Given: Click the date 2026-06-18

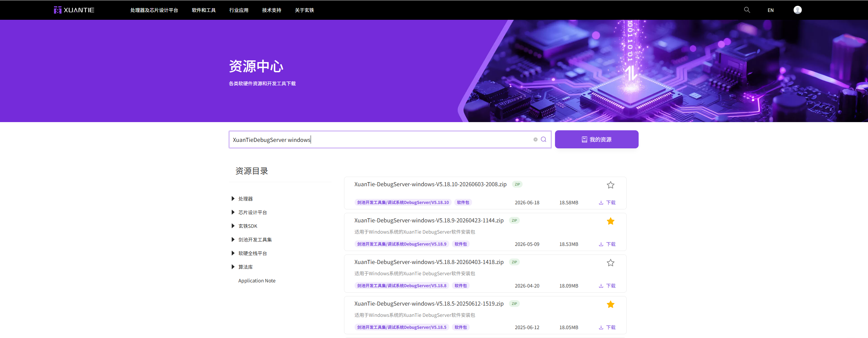Looking at the screenshot, I should click(527, 203).
